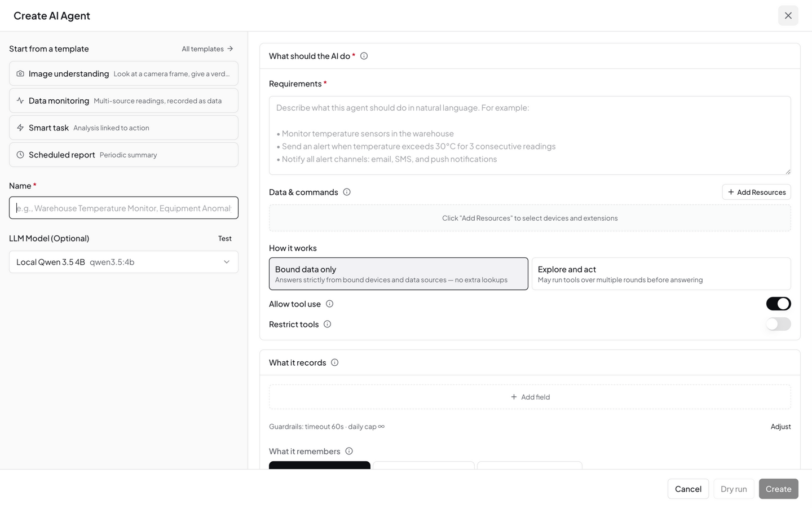The height and width of the screenshot is (508, 812).
Task: Click the camera icon of Image understanding template
Action: [x=20, y=73]
